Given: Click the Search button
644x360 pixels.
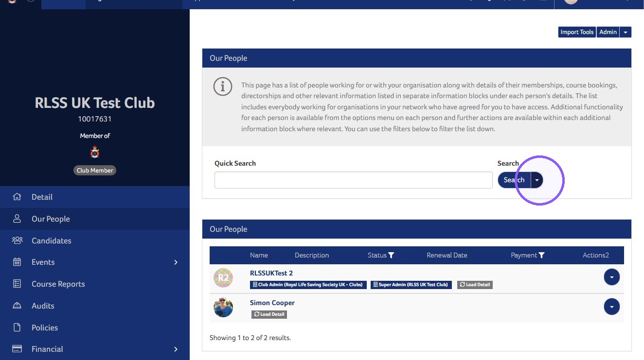Looking at the screenshot, I should tap(514, 180).
